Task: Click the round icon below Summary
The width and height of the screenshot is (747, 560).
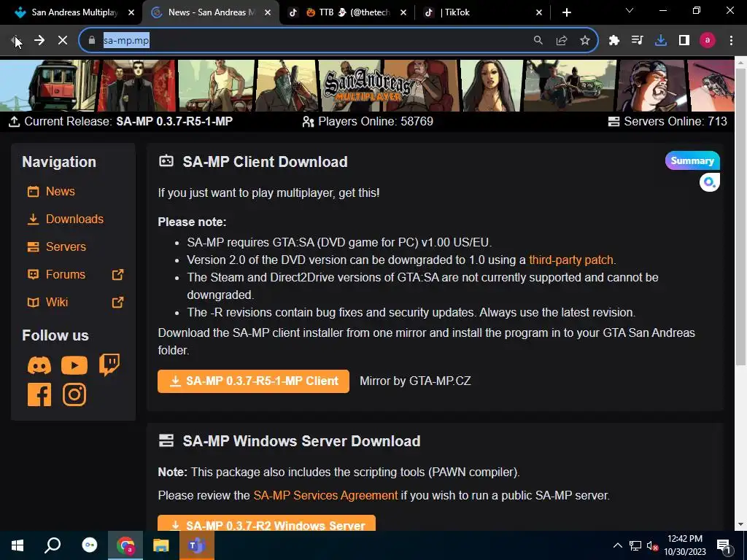Action: 709,182
